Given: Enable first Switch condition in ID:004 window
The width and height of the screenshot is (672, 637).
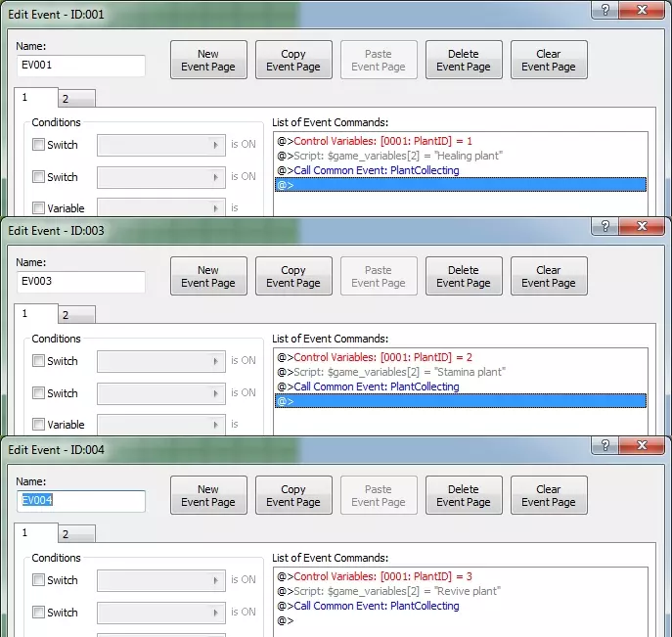Looking at the screenshot, I should click(38, 580).
